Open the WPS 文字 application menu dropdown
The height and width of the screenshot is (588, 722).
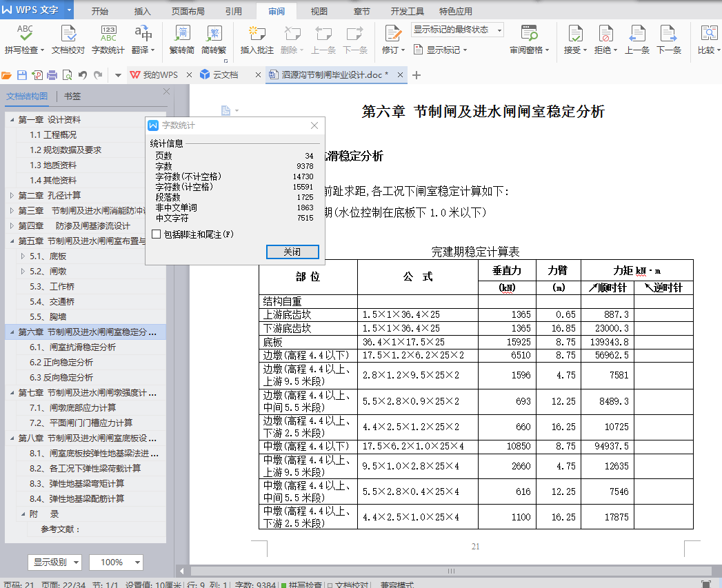click(69, 10)
